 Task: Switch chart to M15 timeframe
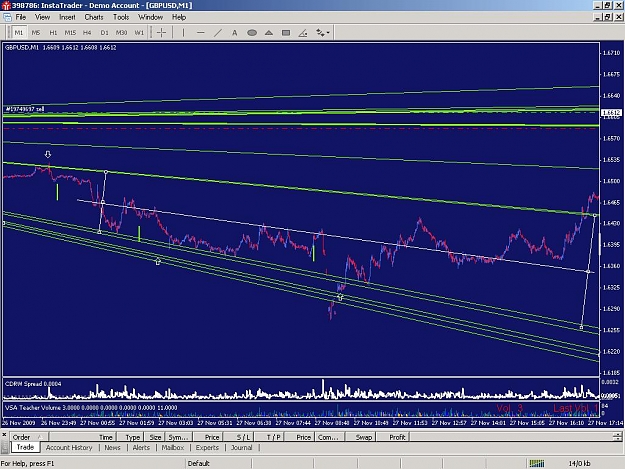click(70, 33)
